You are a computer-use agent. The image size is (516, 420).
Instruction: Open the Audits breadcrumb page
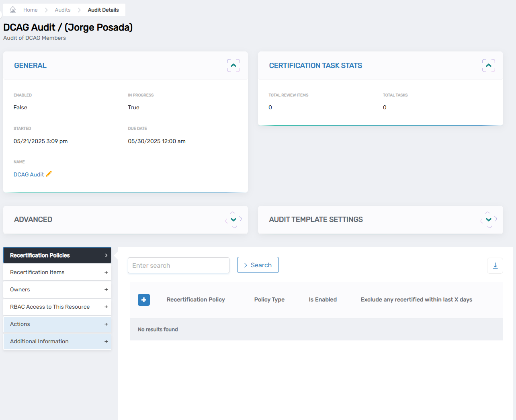pos(63,9)
